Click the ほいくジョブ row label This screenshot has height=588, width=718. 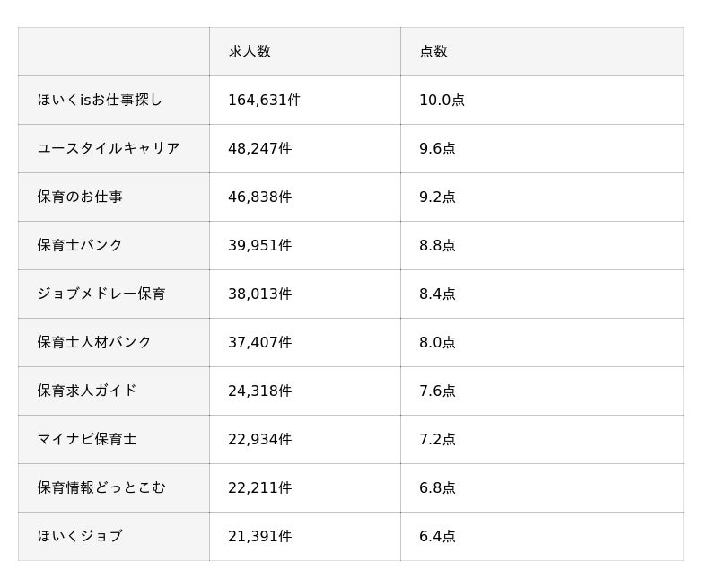click(80, 537)
